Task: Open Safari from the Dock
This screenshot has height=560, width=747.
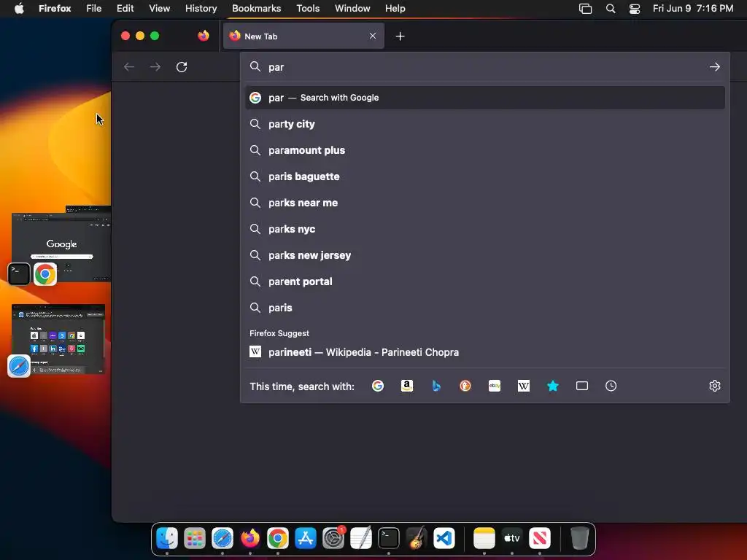Action: coord(222,538)
